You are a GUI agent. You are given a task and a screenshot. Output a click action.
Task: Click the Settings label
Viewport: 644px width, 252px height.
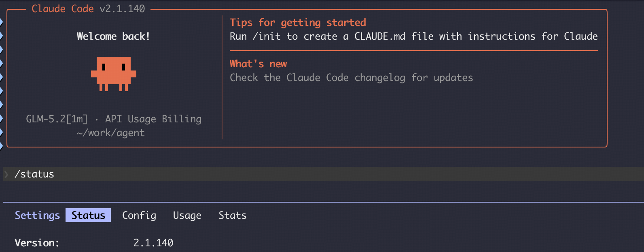pos(37,215)
